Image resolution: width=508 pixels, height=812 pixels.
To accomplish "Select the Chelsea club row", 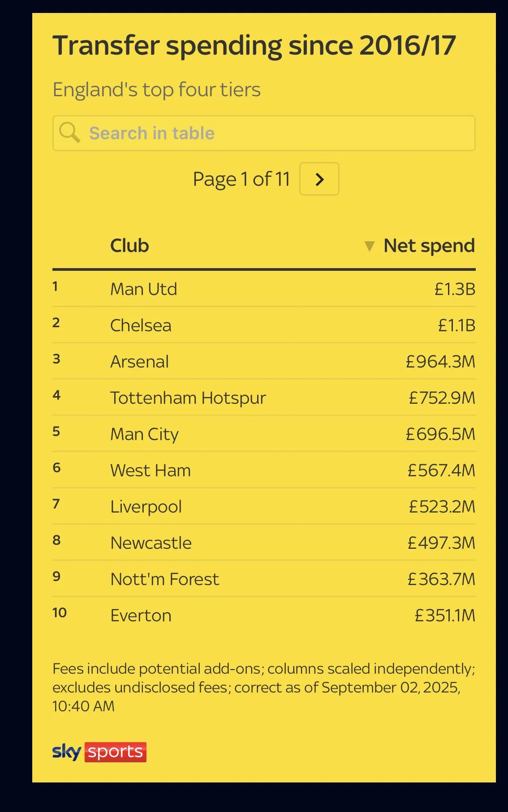I will [264, 325].
